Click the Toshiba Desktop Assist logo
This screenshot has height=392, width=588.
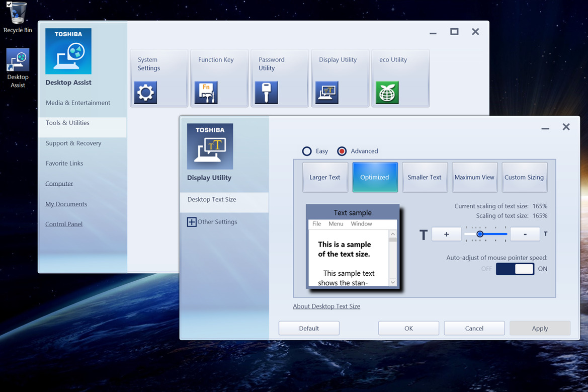[68, 51]
